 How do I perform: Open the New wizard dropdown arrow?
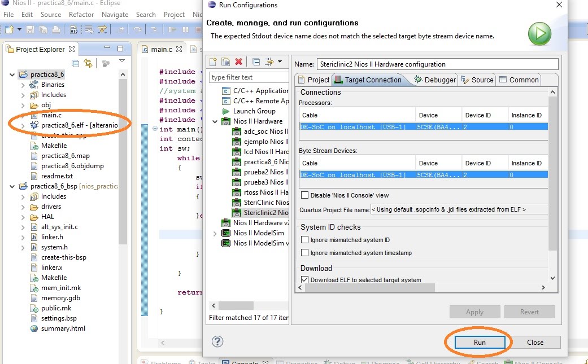19,29
